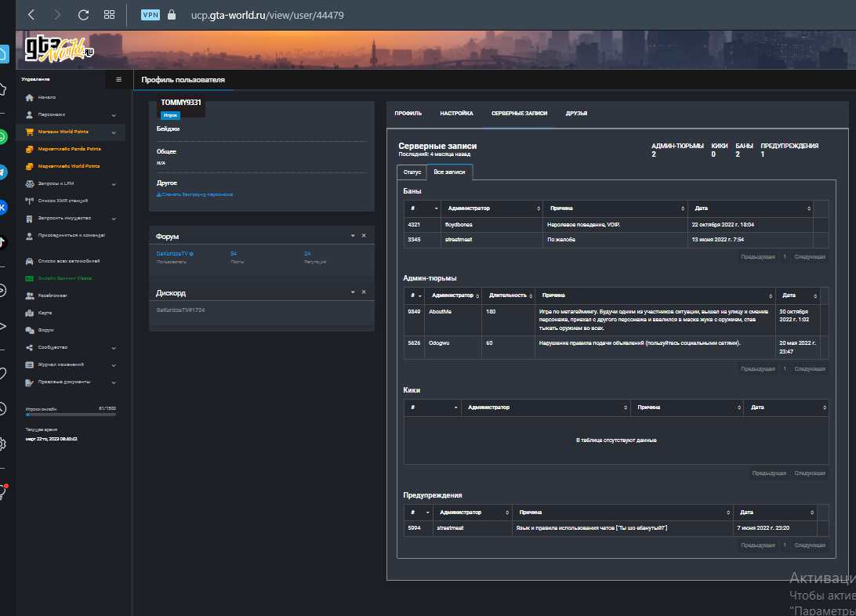Viewport: 856px width, 616px height.
Task: Click the VPN badge in address bar
Action: pyautogui.click(x=151, y=15)
